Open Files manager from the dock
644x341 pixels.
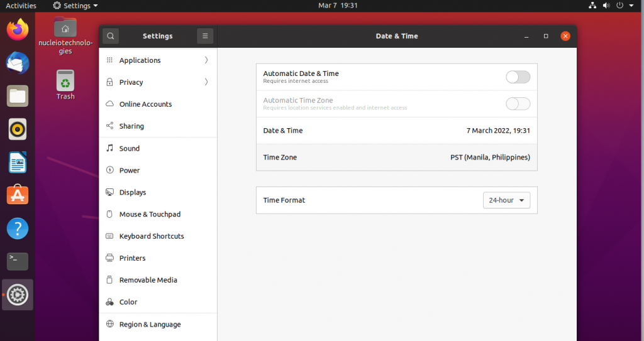(x=17, y=96)
